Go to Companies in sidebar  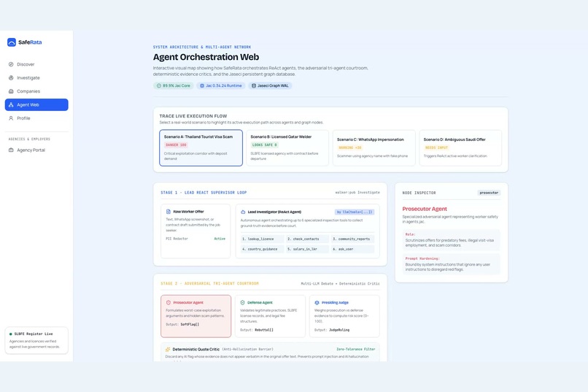36,91
